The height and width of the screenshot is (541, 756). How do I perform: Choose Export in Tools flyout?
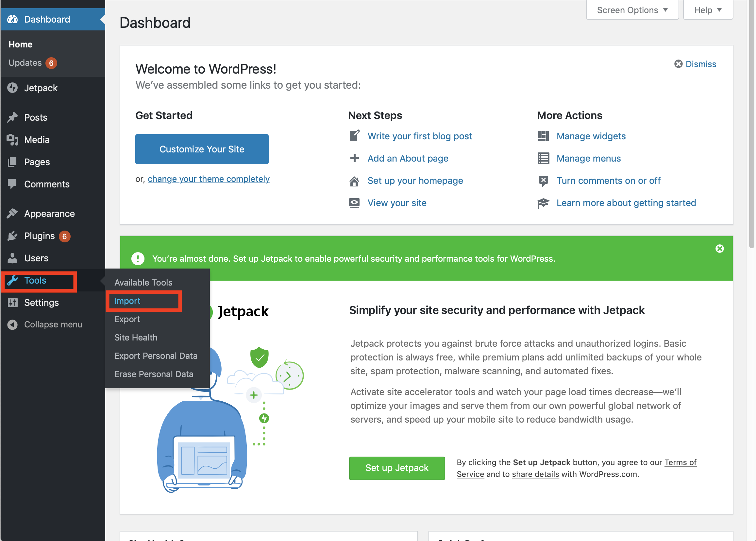click(x=127, y=319)
